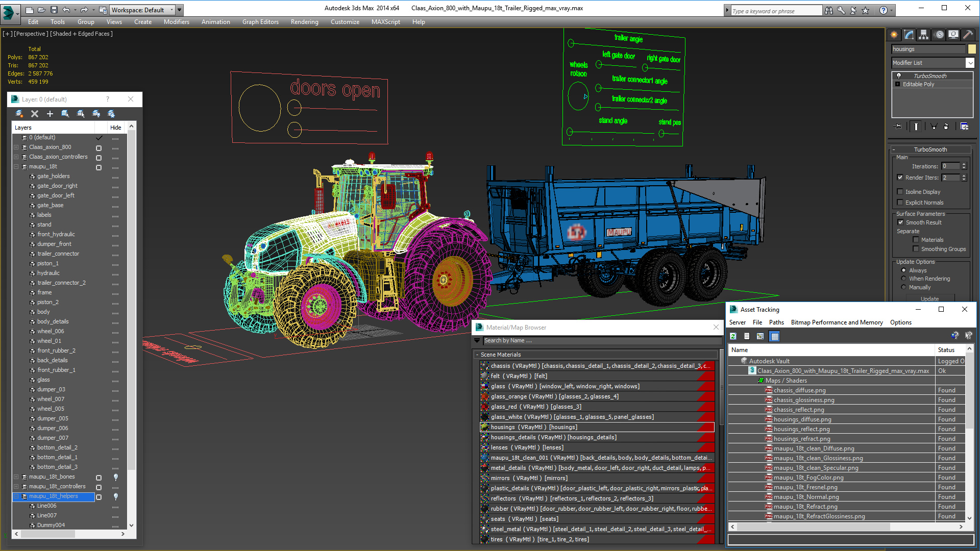Switch to the Create command panel tab
Image resolution: width=980 pixels, height=551 pixels.
(x=894, y=35)
